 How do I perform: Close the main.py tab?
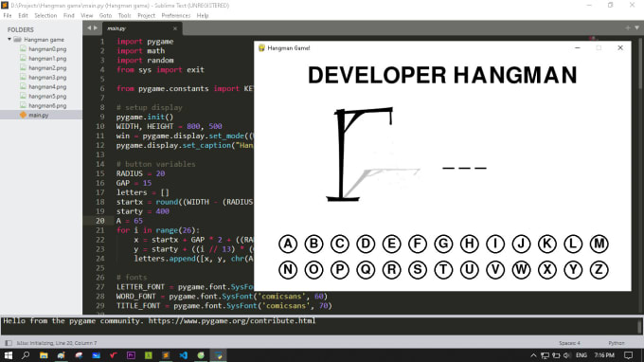pyautogui.click(x=175, y=28)
